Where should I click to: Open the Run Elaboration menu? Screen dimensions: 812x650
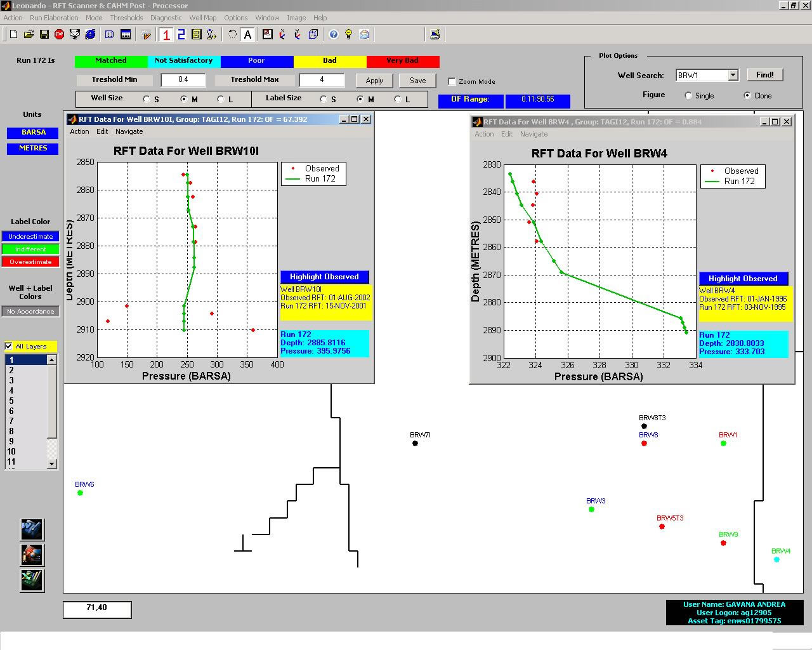54,18
